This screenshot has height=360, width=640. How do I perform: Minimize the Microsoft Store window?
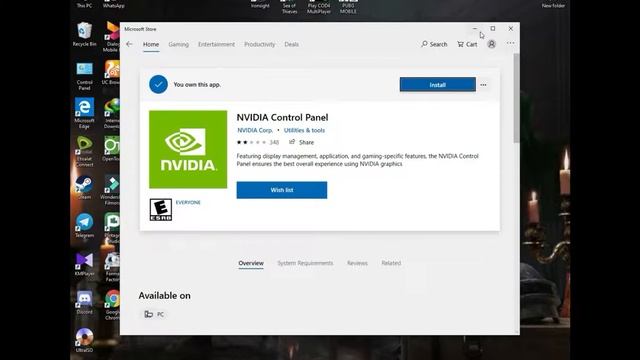click(x=475, y=29)
